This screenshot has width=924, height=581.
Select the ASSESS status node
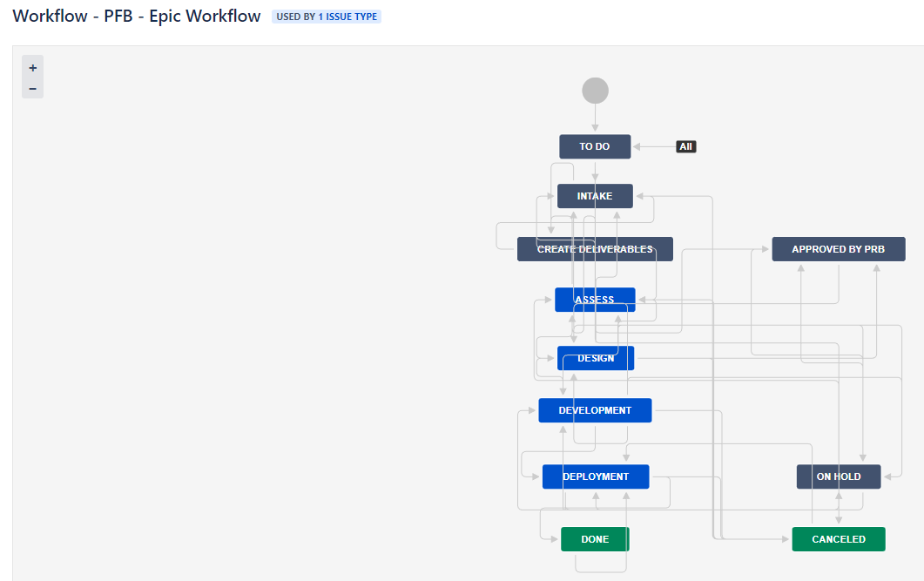(x=595, y=300)
